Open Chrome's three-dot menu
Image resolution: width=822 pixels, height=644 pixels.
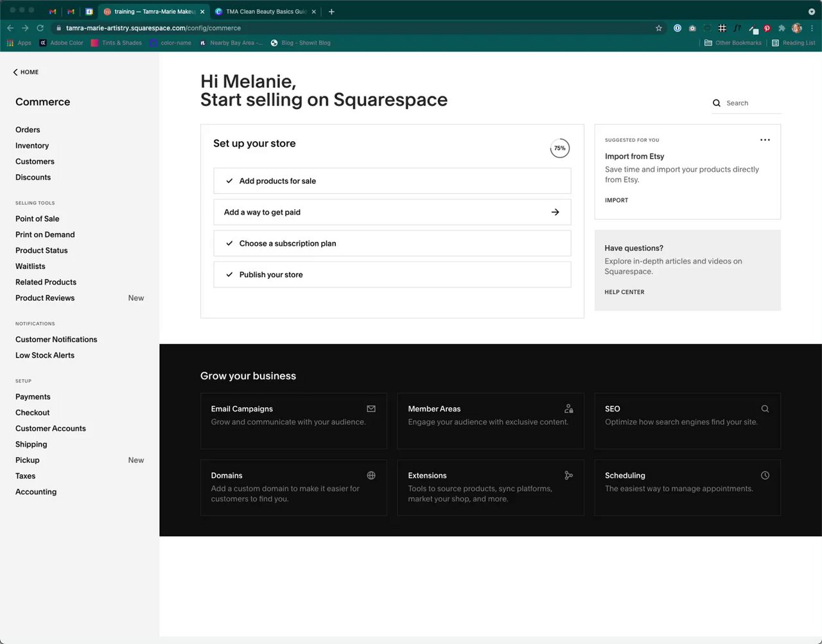tap(812, 28)
